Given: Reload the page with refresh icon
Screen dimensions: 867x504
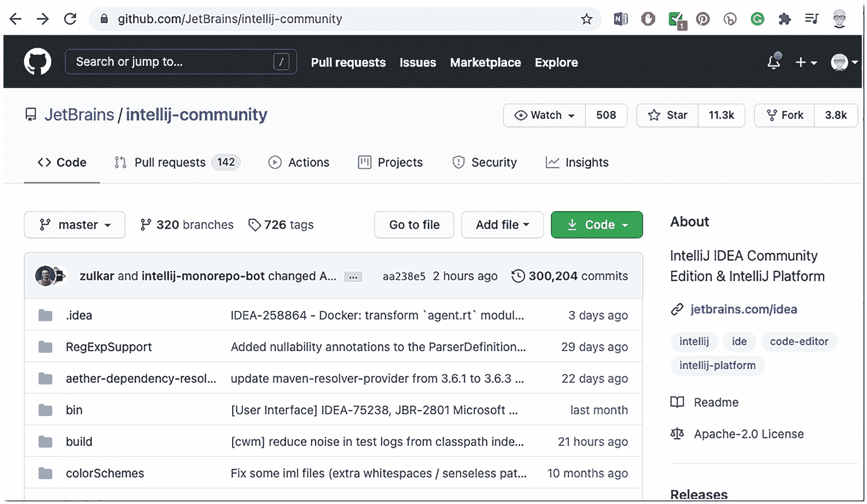Looking at the screenshot, I should tap(70, 19).
